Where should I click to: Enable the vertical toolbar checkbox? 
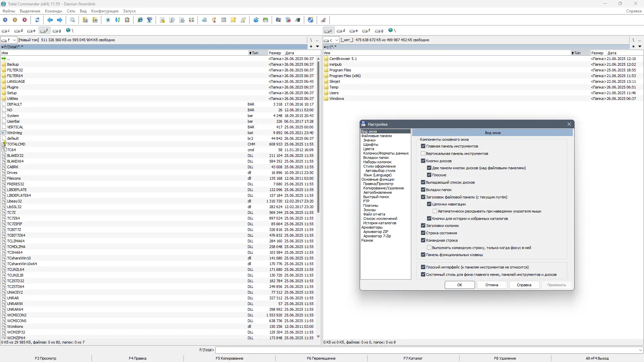(x=423, y=154)
